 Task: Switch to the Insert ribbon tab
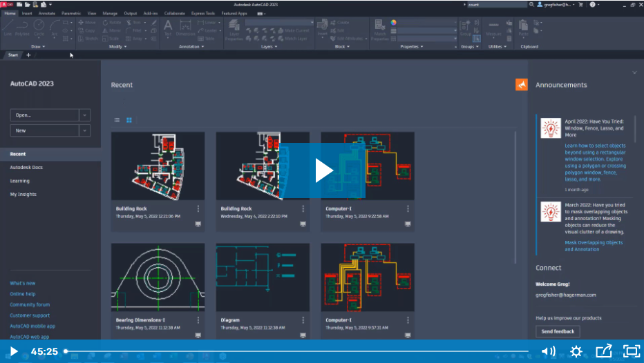tap(27, 13)
